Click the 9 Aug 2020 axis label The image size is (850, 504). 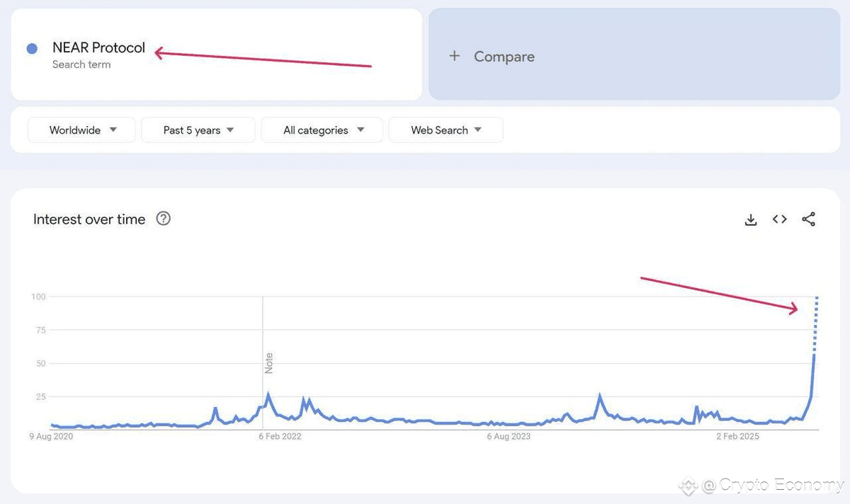51,436
